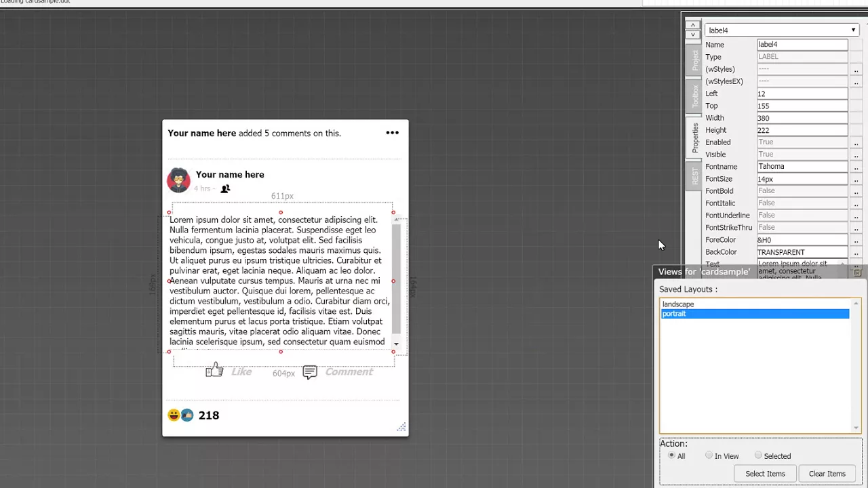Screen dimensions: 868x488
Task: Open the Fontname ellipsis picker
Action: (x=856, y=167)
